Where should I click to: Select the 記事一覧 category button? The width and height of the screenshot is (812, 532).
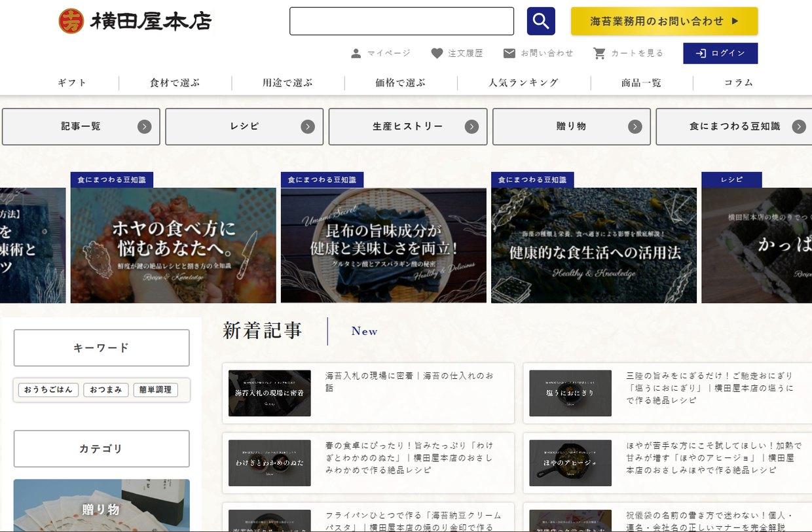click(81, 127)
